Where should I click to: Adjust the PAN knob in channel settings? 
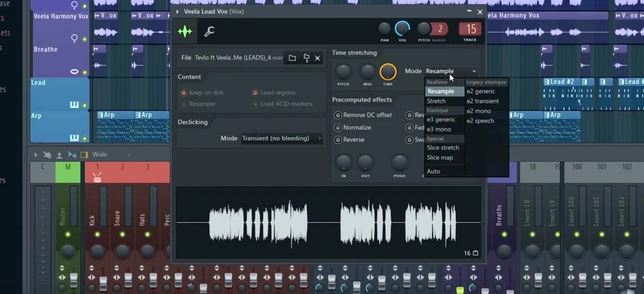pos(384,29)
